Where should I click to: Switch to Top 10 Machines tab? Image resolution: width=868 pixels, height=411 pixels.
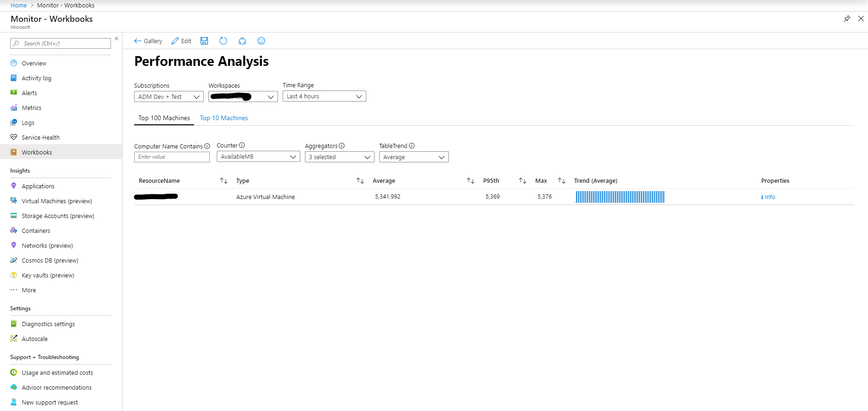pos(224,118)
